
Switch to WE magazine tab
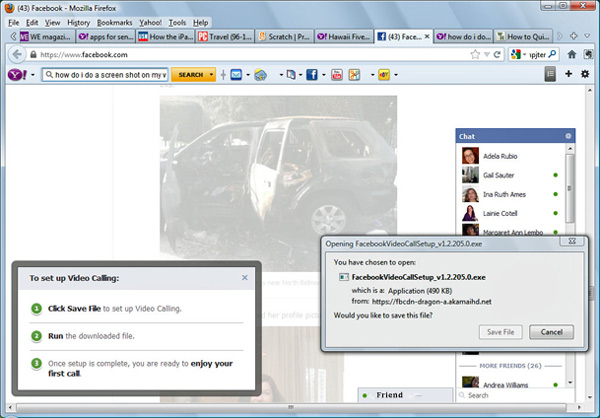pos(47,36)
